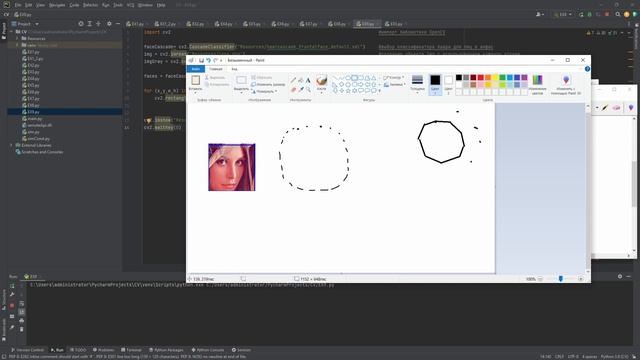
Task: Click the Rerun icon in the Run panel
Action: pos(12,286)
